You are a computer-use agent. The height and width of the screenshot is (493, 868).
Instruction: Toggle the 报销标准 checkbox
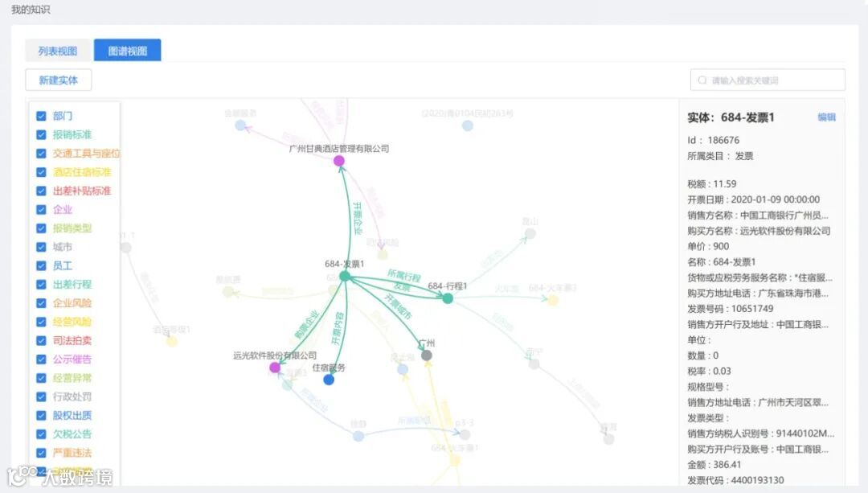(x=41, y=134)
